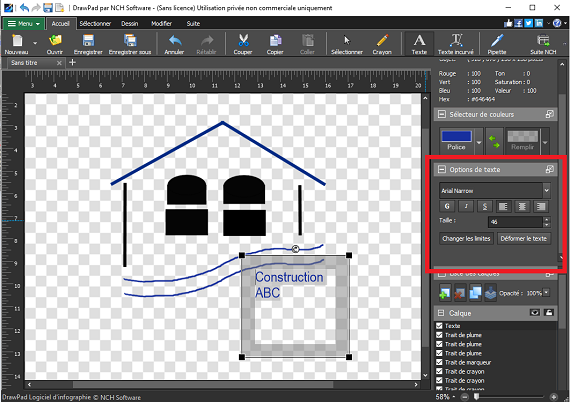
Task: Open the Dessin tab
Action: [x=130, y=24]
